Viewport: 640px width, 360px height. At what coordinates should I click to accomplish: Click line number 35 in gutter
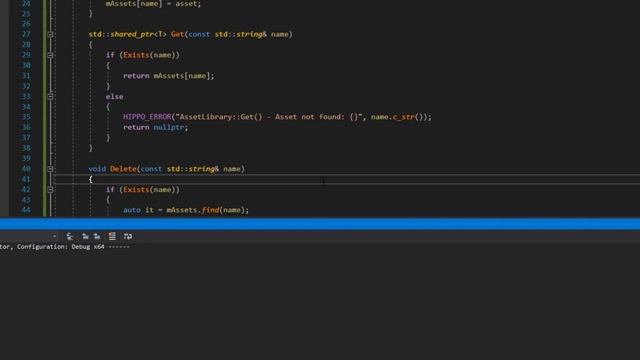click(26, 117)
